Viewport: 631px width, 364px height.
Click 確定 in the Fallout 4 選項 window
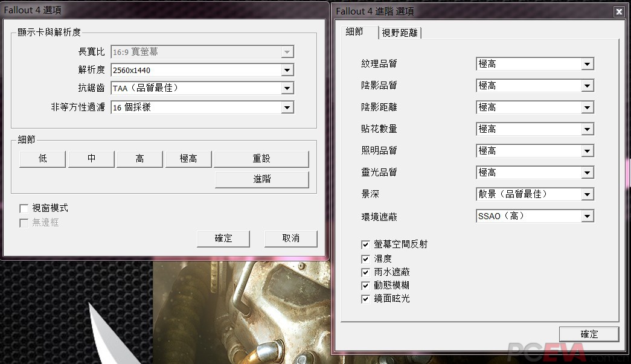[x=223, y=238]
